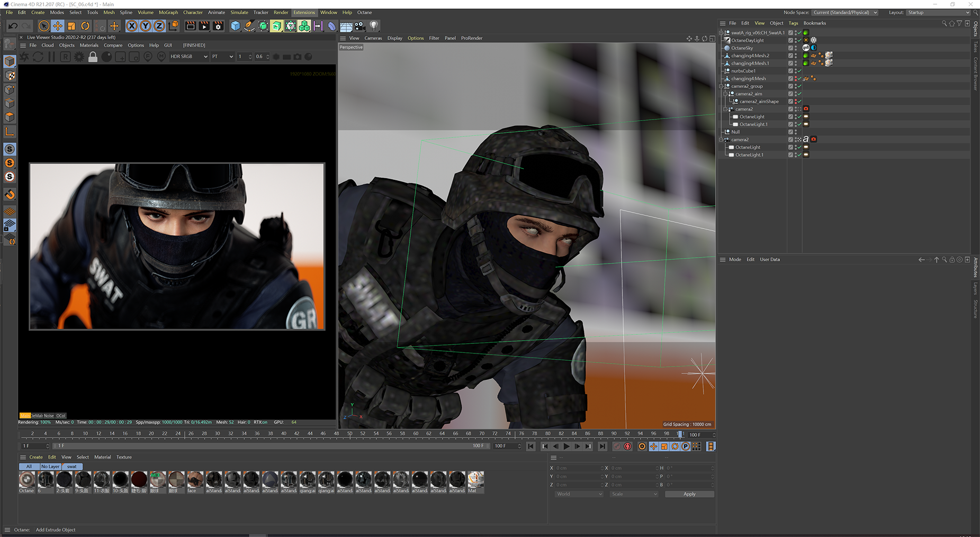
Task: Open the Layout Startup dropdown
Action: pos(938,12)
